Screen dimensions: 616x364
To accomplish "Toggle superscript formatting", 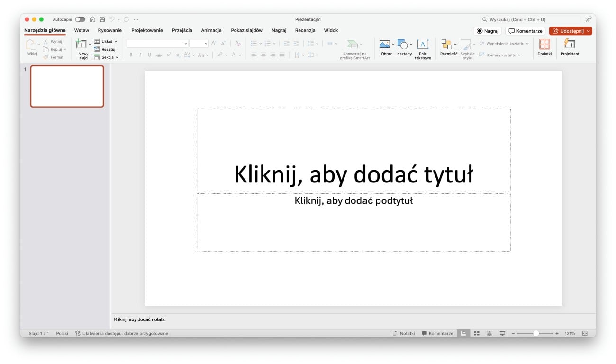I will (x=169, y=55).
